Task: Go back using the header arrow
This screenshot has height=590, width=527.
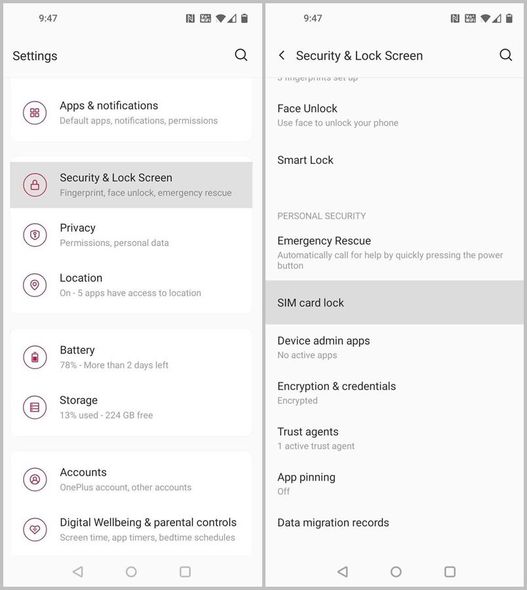Action: click(282, 55)
